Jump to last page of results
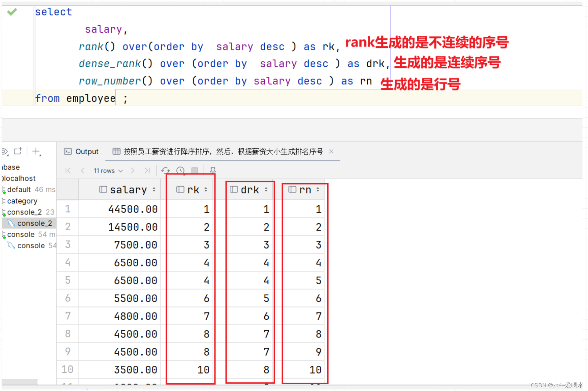 pos(147,170)
